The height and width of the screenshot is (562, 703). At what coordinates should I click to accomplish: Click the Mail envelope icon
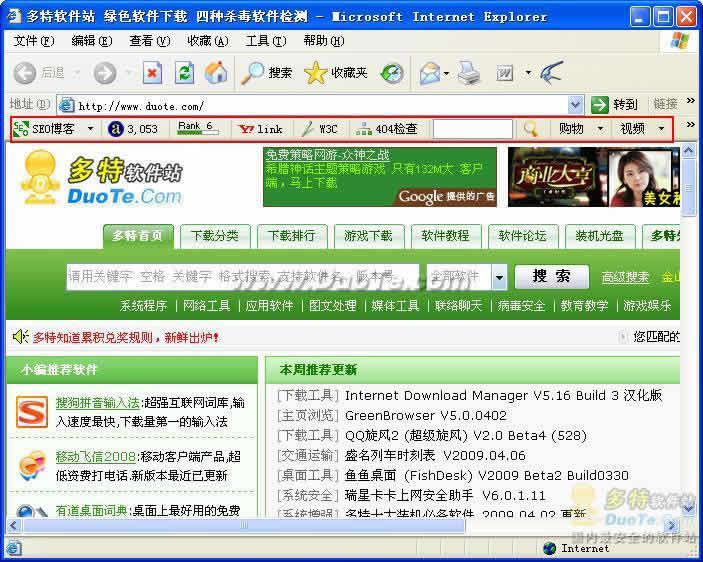tap(430, 73)
